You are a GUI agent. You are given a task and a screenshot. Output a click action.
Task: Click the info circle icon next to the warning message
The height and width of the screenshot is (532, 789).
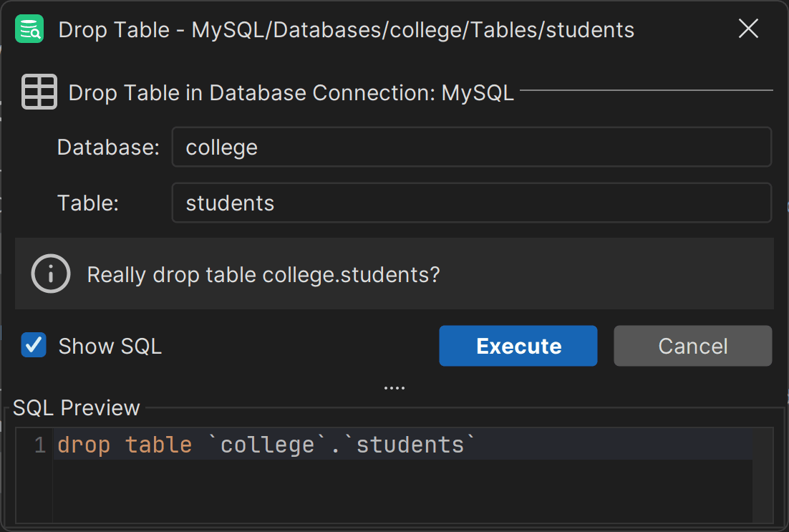point(50,274)
